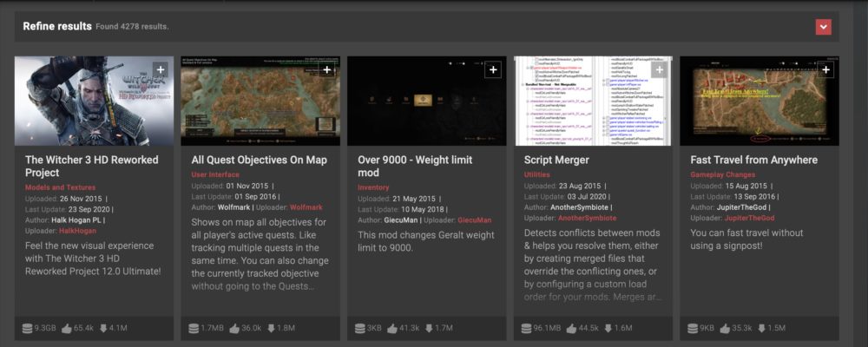Open All Quest Objectives On Map title
Screen dimensions: 868x347
[x=259, y=160]
